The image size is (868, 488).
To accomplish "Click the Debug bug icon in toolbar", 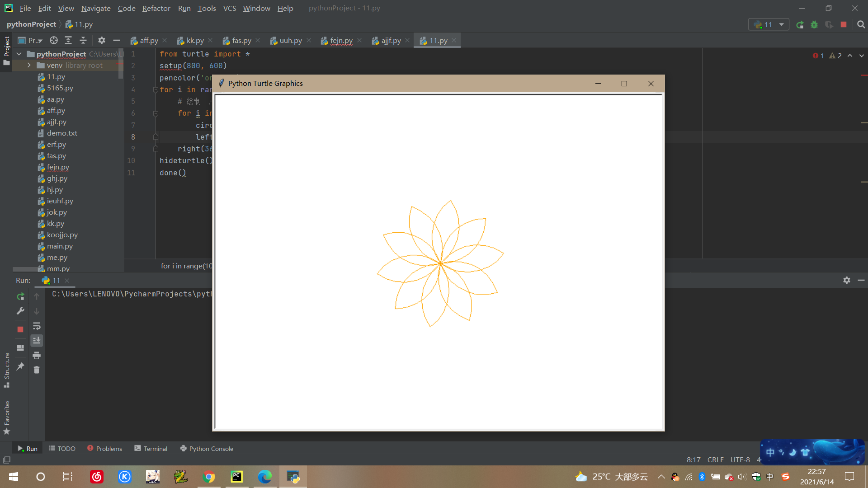I will (814, 25).
